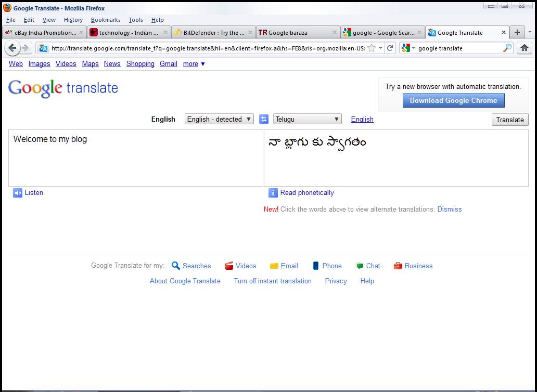
Task: Open the Bookmarks menu
Action: (106, 20)
